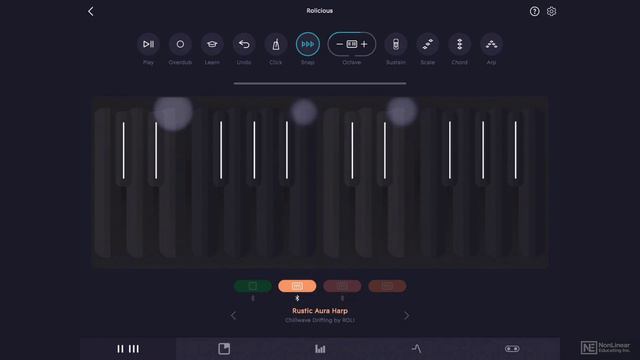Click the Rolicious project title
Viewport: 640px width, 360px height.
[320, 11]
